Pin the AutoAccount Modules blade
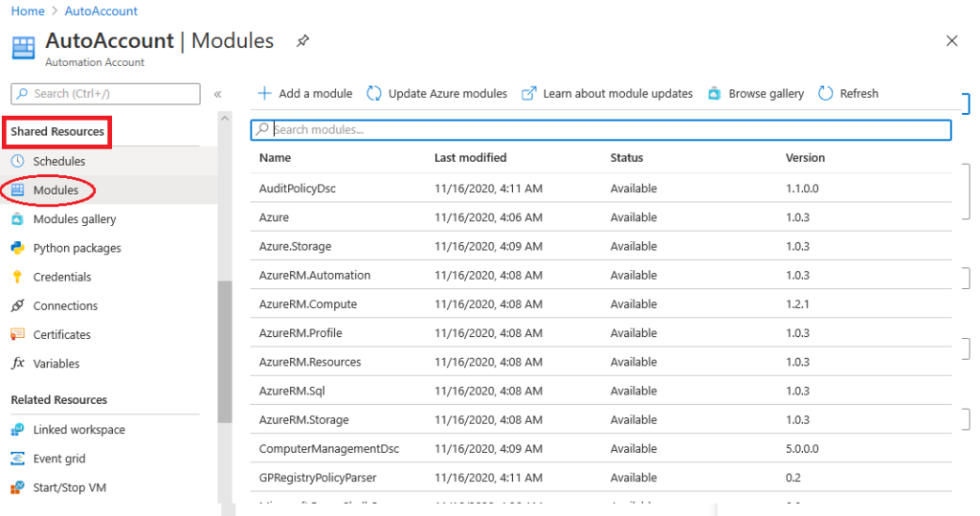Image resolution: width=980 pixels, height=516 pixels. (x=302, y=41)
